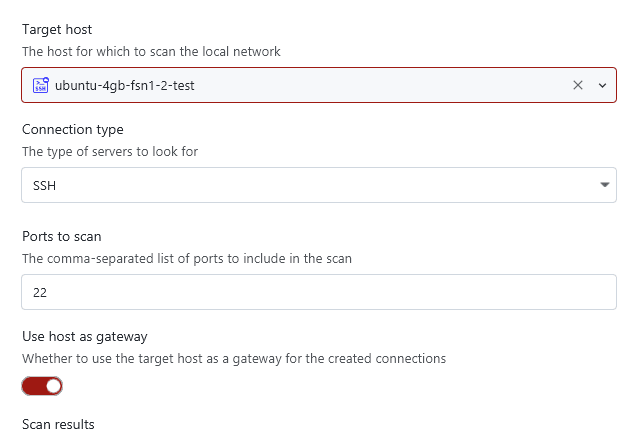Clear the selected target host with the X
The image size is (627, 432).
(x=577, y=85)
